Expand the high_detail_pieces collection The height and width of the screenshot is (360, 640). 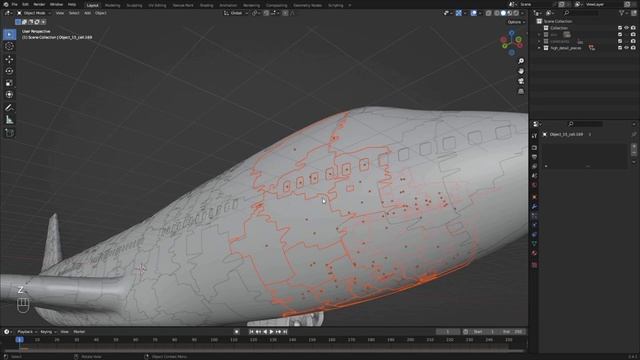[539, 48]
